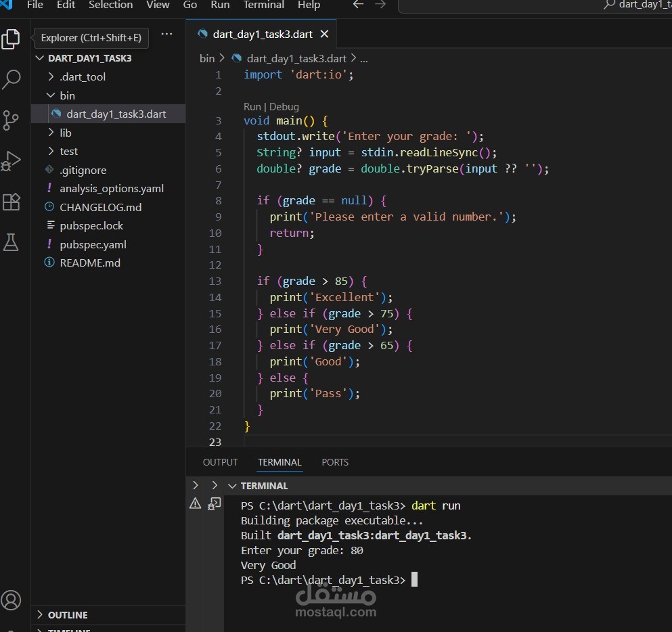
Task: Click 'Enter your grade: 80' terminal line
Action: (302, 550)
